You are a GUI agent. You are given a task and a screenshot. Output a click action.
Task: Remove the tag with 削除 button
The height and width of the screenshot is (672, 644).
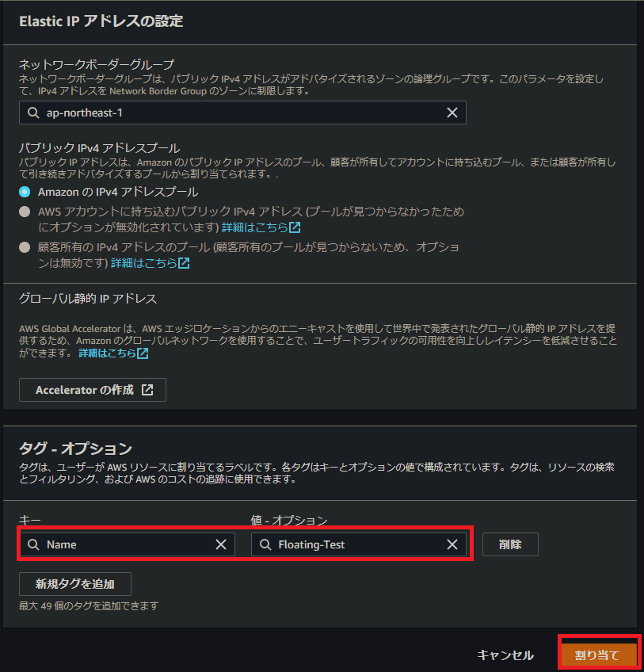[510, 544]
